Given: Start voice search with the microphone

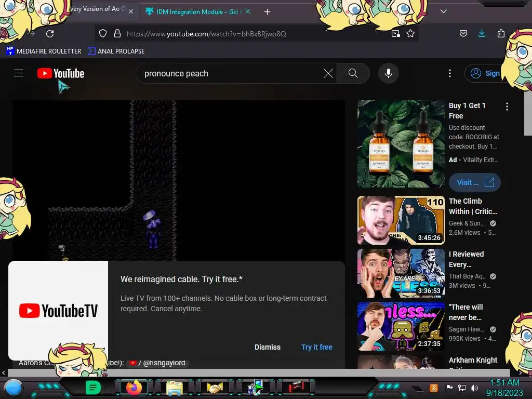Looking at the screenshot, I should (x=389, y=73).
